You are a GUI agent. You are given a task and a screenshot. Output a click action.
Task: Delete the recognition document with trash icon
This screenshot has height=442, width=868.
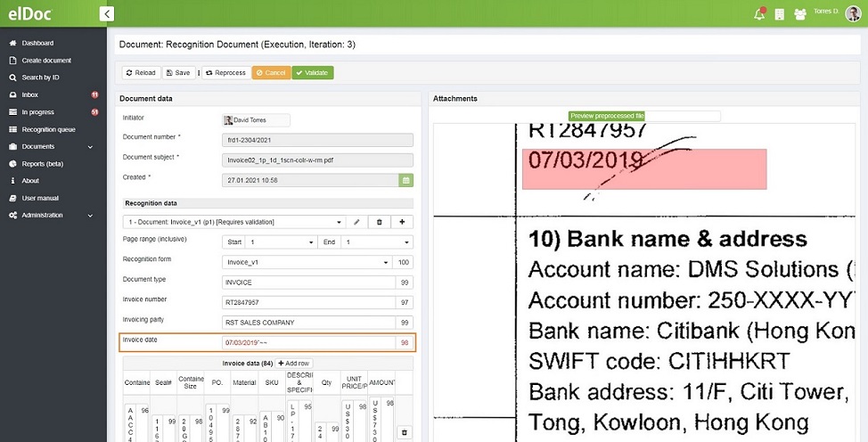pos(380,222)
